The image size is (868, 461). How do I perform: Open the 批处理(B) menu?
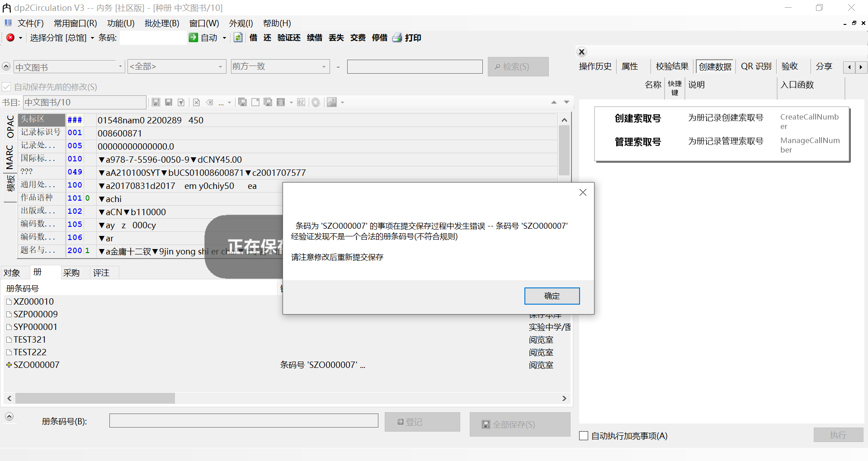161,23
